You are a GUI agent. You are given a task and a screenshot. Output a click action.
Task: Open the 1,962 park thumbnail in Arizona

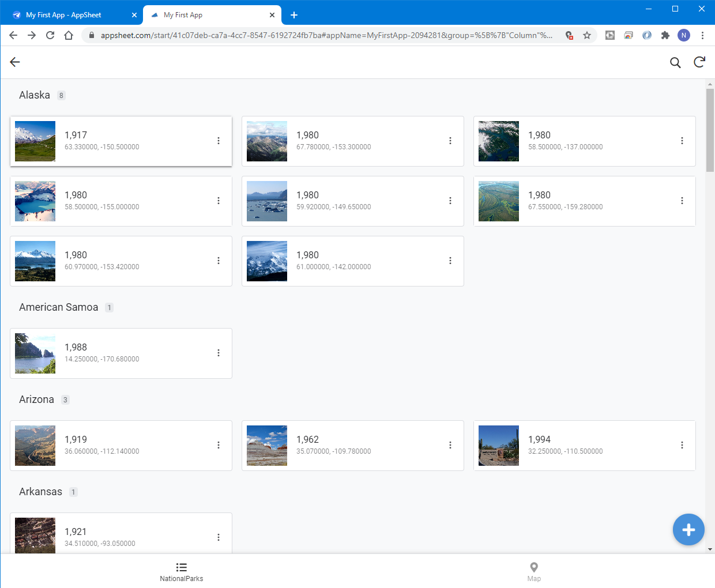pyautogui.click(x=267, y=446)
